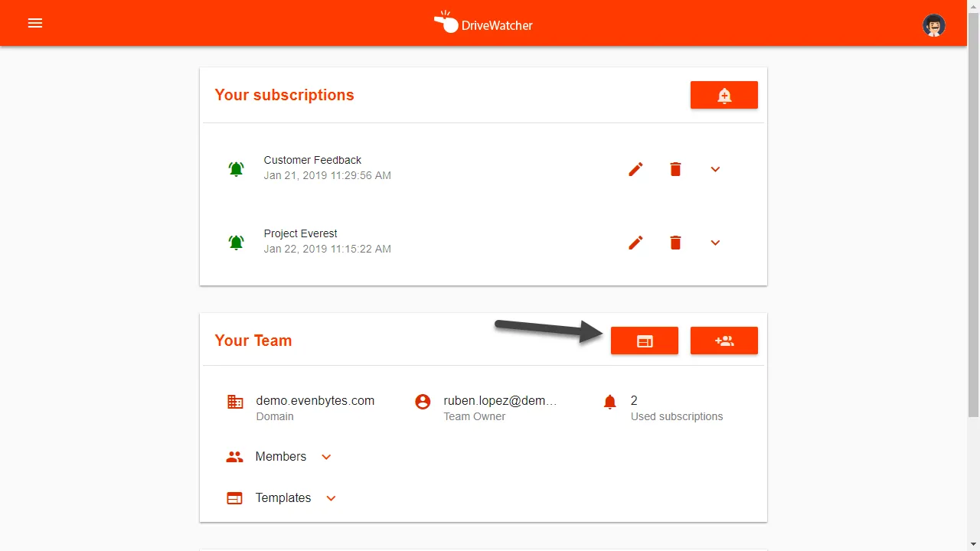Click the demo.evenbytes.com domain text
The width and height of the screenshot is (980, 551).
[315, 400]
